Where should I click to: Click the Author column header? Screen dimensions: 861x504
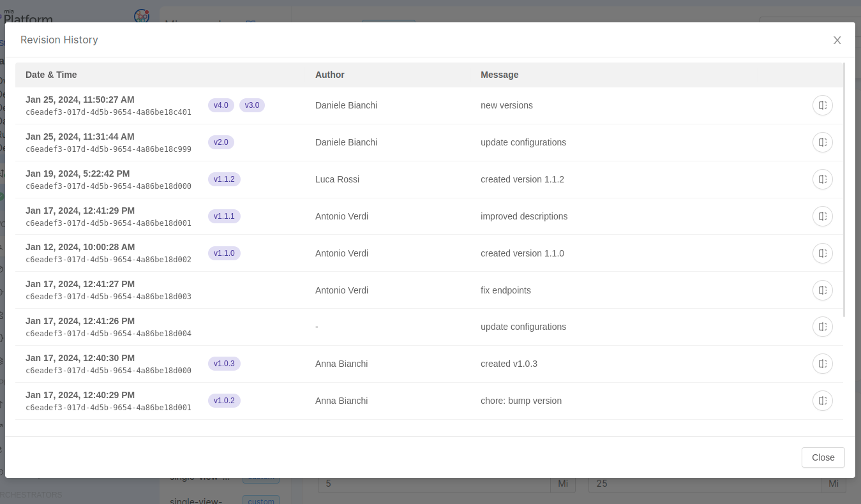(329, 75)
